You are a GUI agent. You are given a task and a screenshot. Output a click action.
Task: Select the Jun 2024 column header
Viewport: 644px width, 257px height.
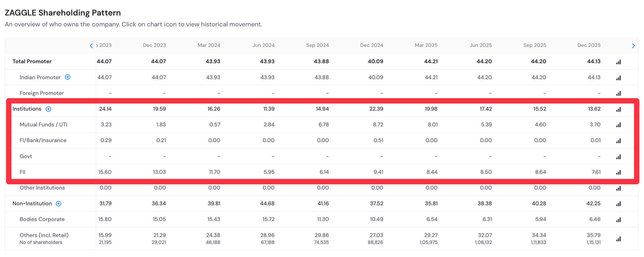click(x=263, y=45)
